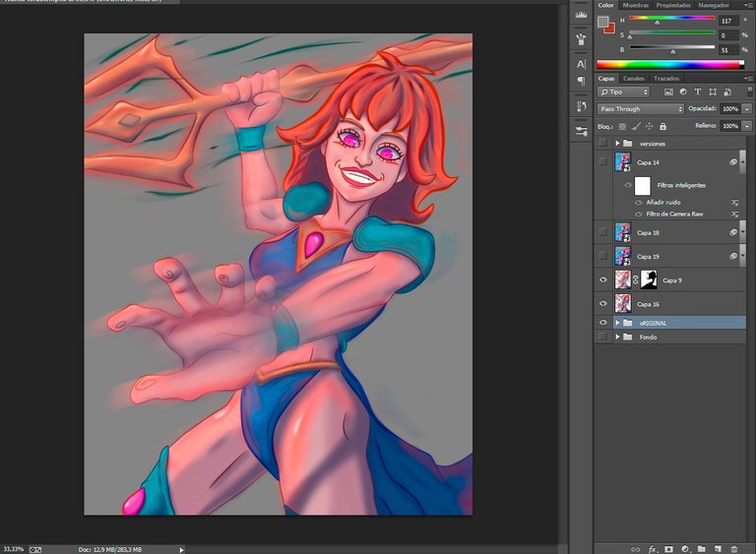Show the Capa 19 layer
This screenshot has height=554, width=756.
point(602,256)
